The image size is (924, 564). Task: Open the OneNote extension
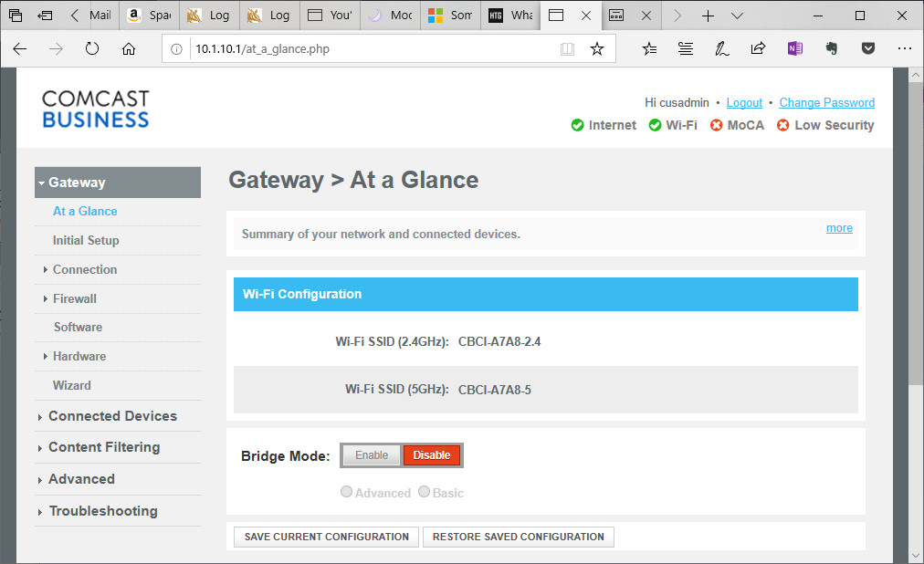pyautogui.click(x=795, y=48)
